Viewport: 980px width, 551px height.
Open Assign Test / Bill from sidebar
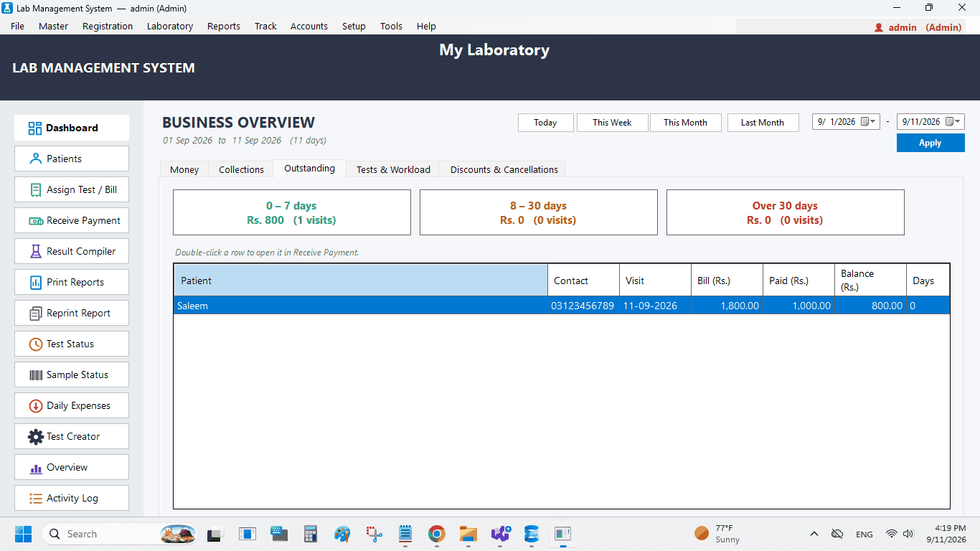coord(72,189)
